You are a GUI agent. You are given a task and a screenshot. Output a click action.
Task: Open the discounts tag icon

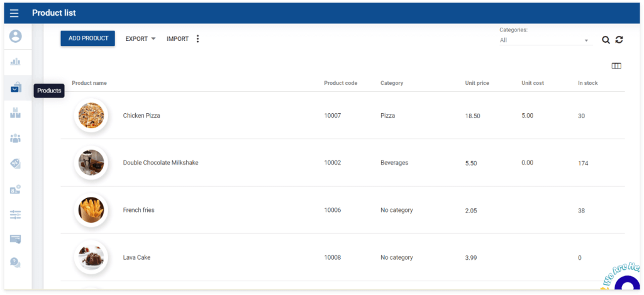click(x=16, y=164)
